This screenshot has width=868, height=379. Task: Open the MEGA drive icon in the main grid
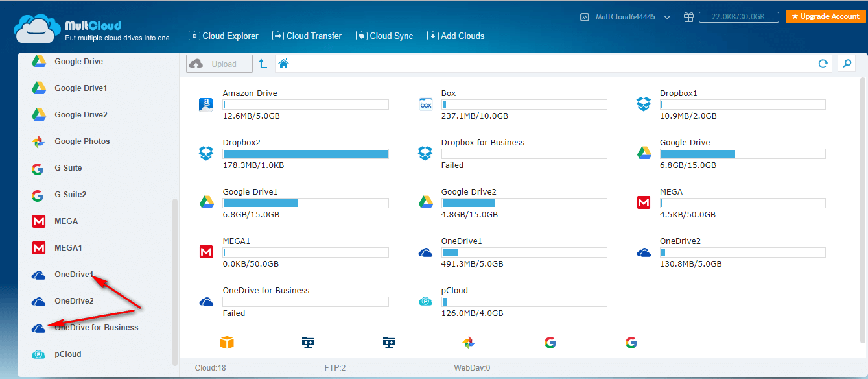pos(643,203)
